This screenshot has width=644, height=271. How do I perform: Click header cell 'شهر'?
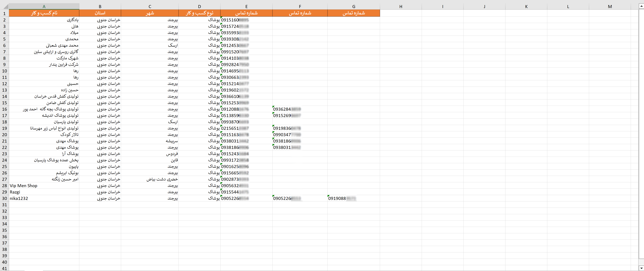(150, 13)
